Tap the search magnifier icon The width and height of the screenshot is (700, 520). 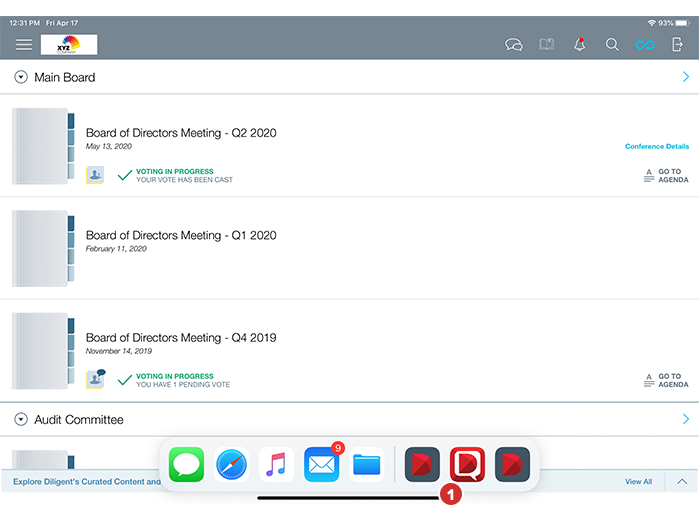[x=612, y=45]
